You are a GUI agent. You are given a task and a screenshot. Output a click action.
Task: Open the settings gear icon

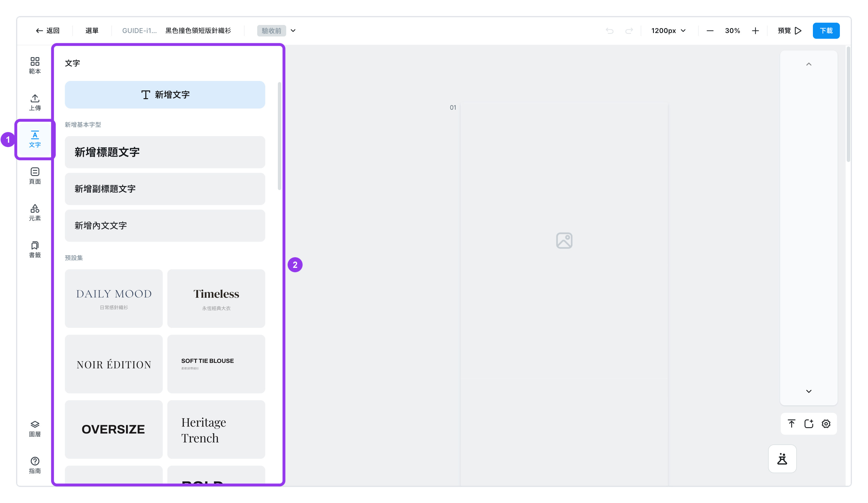pyautogui.click(x=826, y=423)
